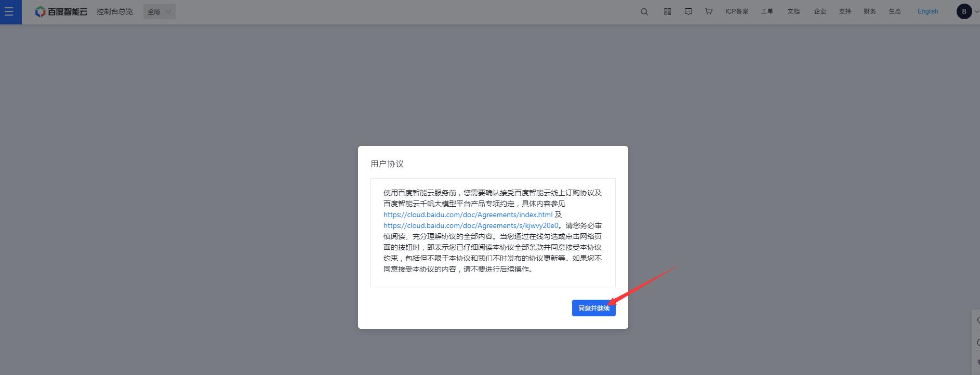980x375 pixels.
Task: Expand the 全局 region dropdown
Action: tap(160, 11)
